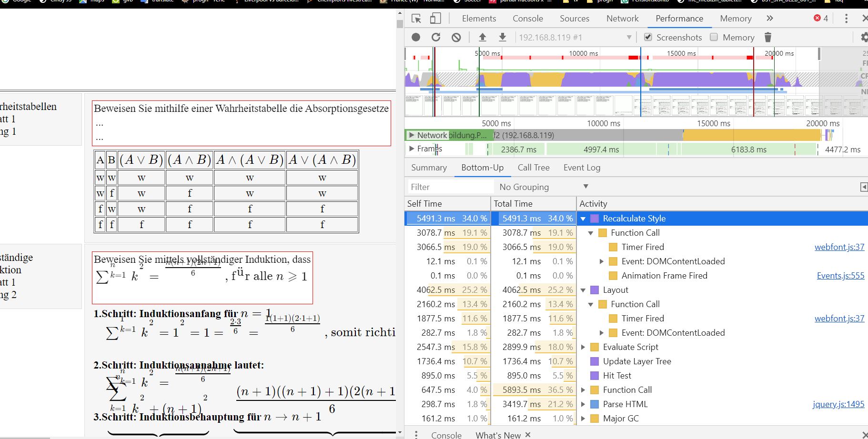
Task: Collect garbage using the trash can icon
Action: [768, 37]
